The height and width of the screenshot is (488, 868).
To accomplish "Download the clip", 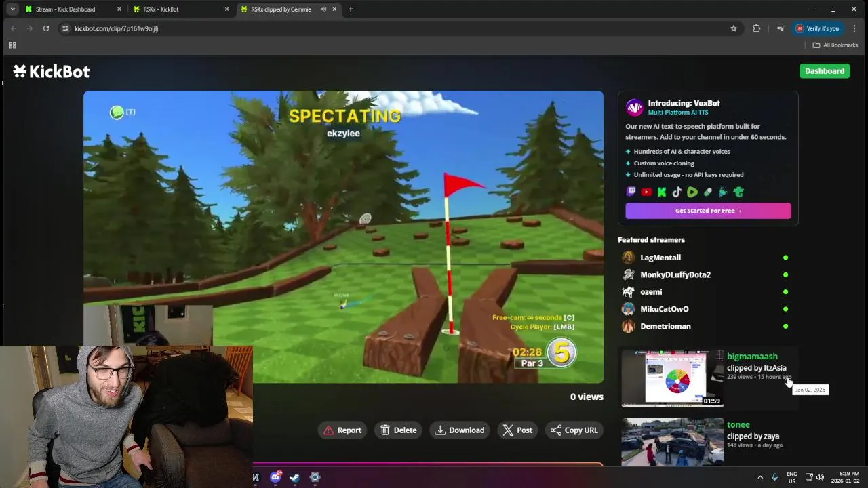I will 460,430.
